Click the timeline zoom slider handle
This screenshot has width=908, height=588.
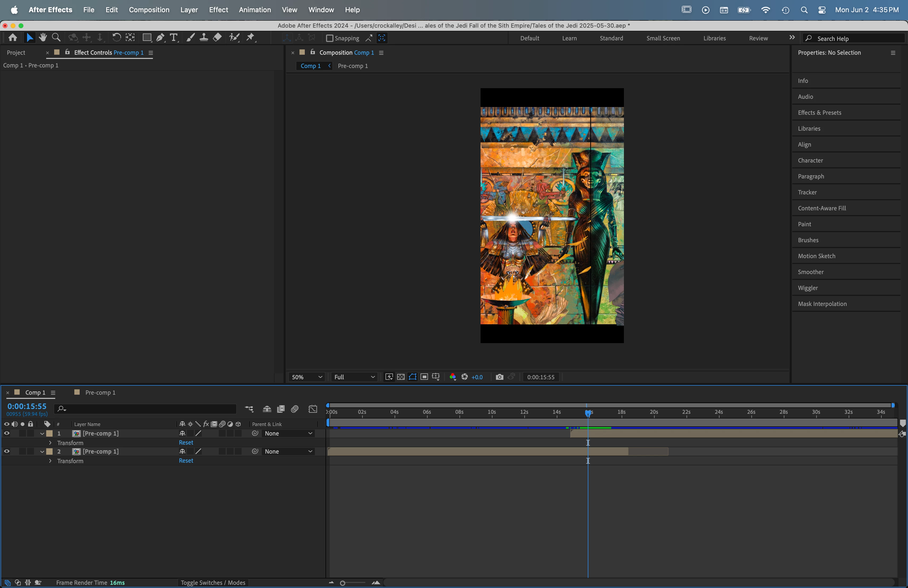pos(342,583)
